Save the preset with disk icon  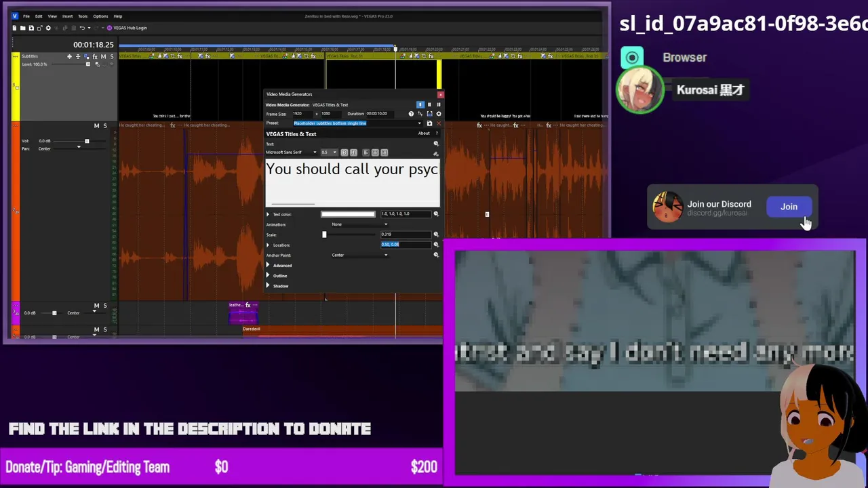click(x=429, y=123)
